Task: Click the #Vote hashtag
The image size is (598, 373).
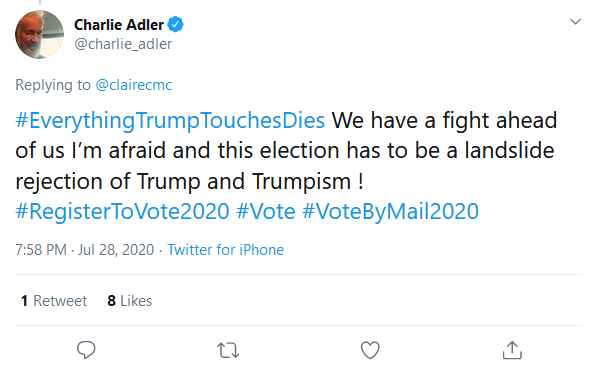Action: (265, 211)
